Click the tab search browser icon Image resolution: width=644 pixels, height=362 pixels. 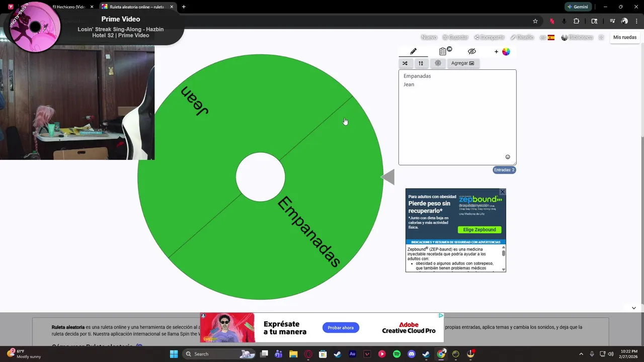594,21
